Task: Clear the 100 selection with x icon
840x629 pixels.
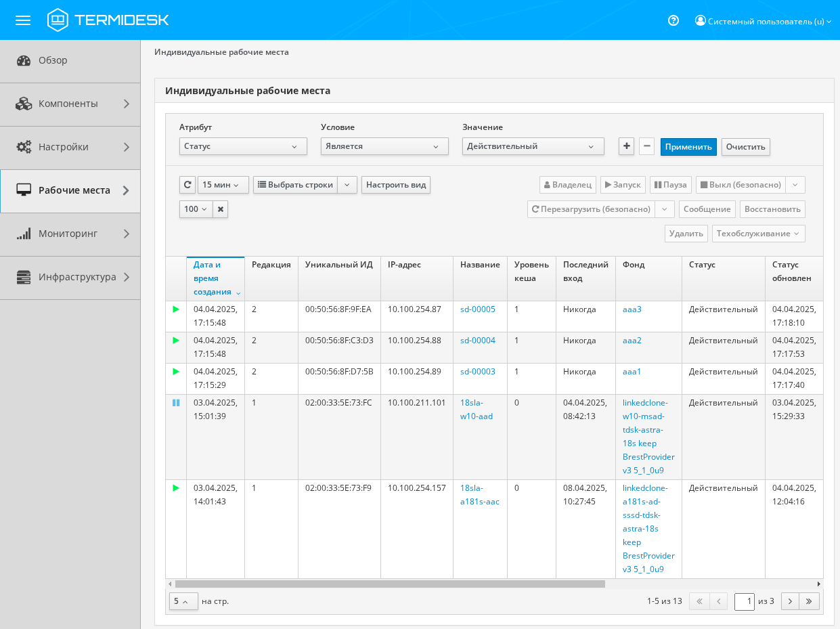Action: (221, 209)
